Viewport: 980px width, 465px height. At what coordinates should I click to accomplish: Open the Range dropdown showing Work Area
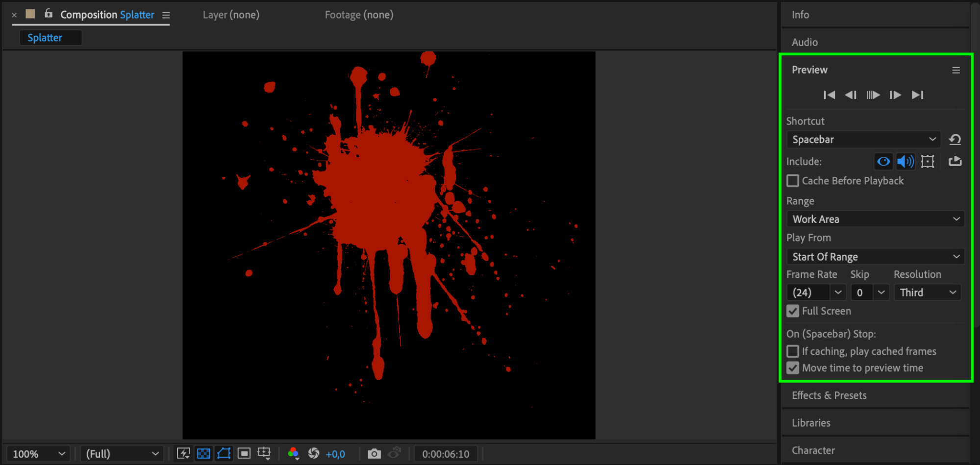click(875, 219)
